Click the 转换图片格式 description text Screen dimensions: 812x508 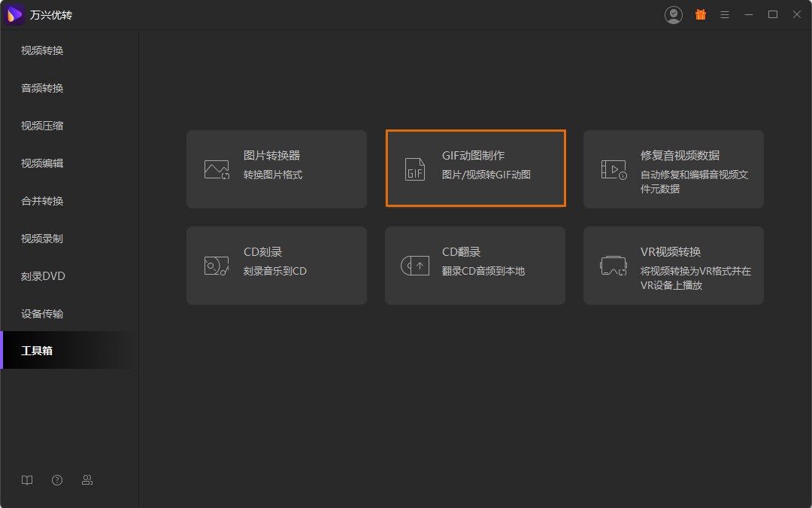pyautogui.click(x=273, y=175)
